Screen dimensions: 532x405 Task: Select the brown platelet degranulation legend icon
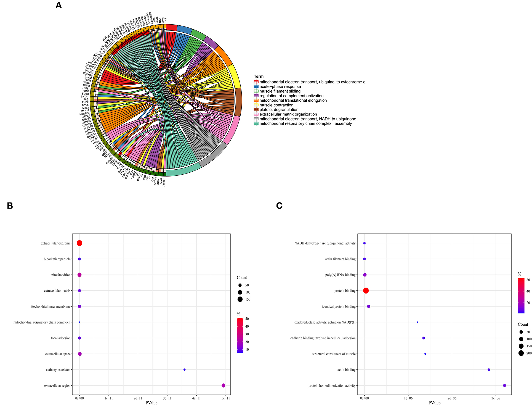(x=256, y=110)
